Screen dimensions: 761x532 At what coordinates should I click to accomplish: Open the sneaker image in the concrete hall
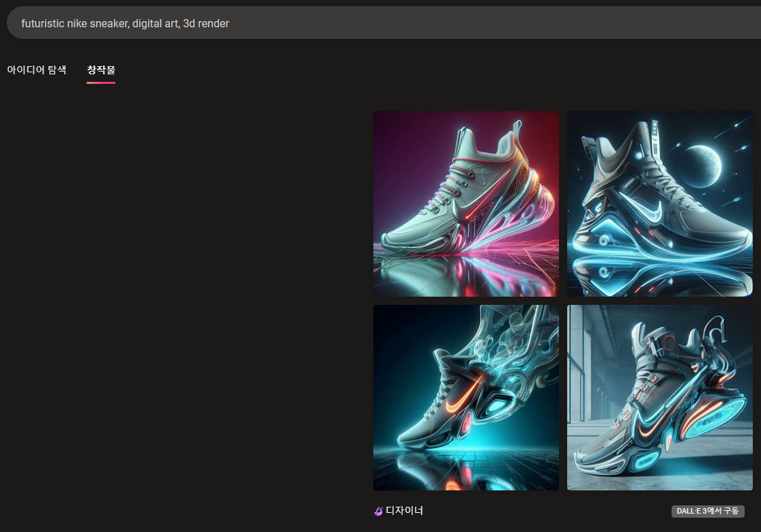pyautogui.click(x=659, y=398)
